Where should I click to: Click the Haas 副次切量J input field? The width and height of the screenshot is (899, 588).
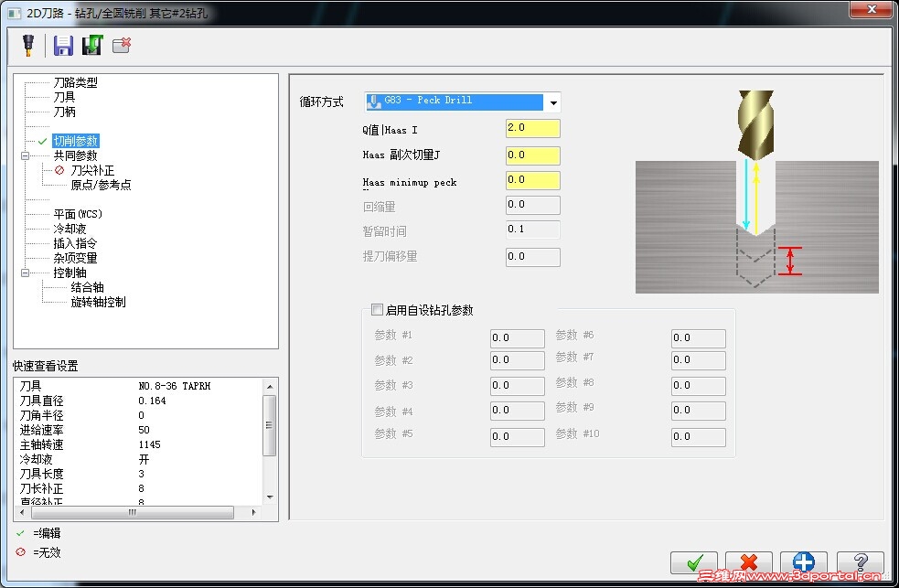pyautogui.click(x=532, y=155)
